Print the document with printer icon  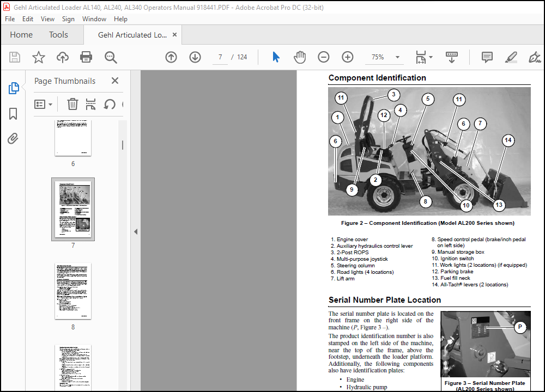click(86, 57)
